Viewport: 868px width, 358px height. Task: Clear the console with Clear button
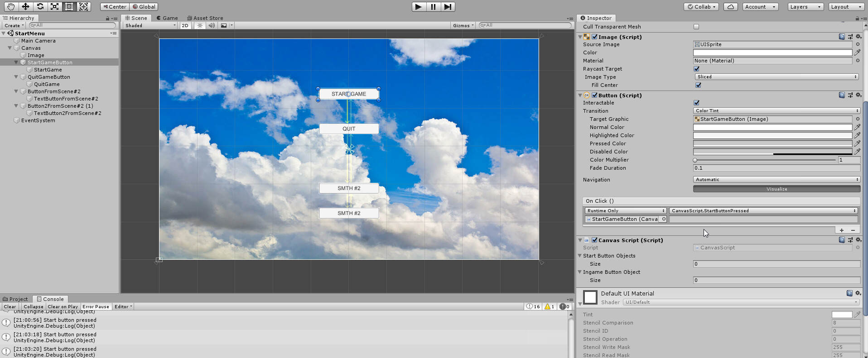(10, 307)
